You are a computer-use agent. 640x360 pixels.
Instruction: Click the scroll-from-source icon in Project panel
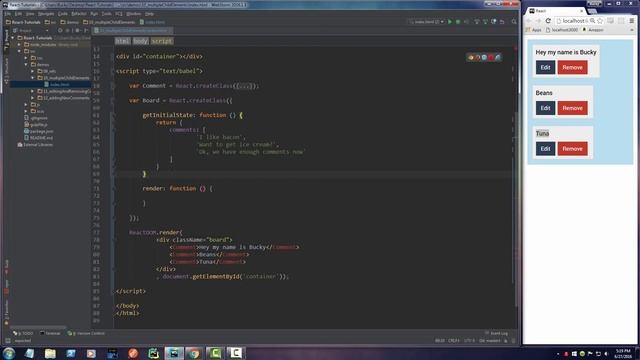tap(60, 30)
